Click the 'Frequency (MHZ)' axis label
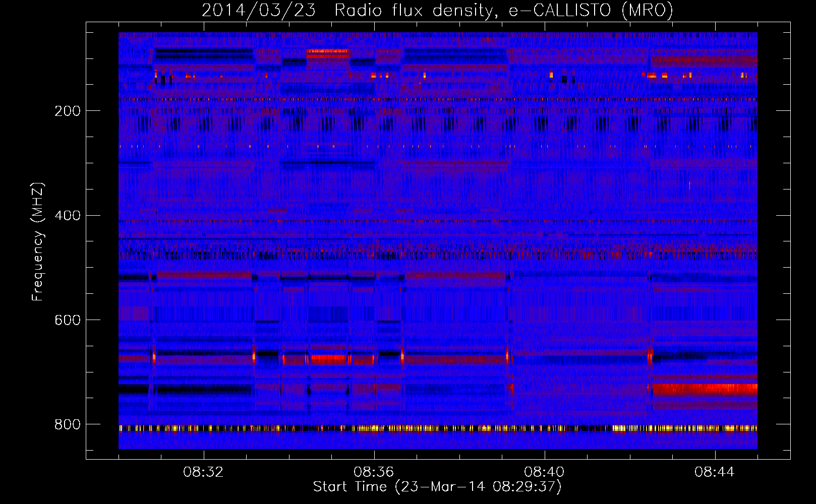Image resolution: width=816 pixels, height=504 pixels. coord(38,241)
